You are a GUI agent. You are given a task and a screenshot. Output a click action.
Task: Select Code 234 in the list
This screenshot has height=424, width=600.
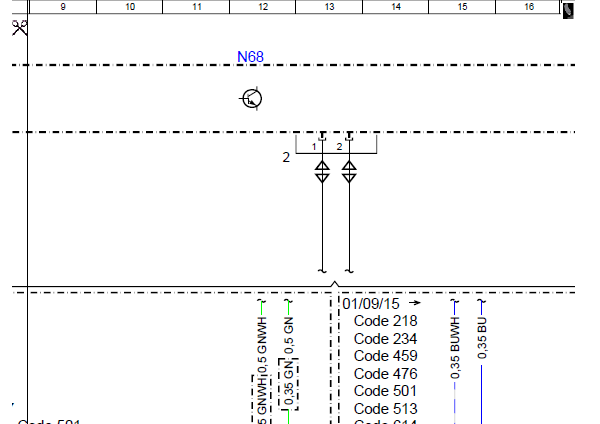tap(385, 339)
